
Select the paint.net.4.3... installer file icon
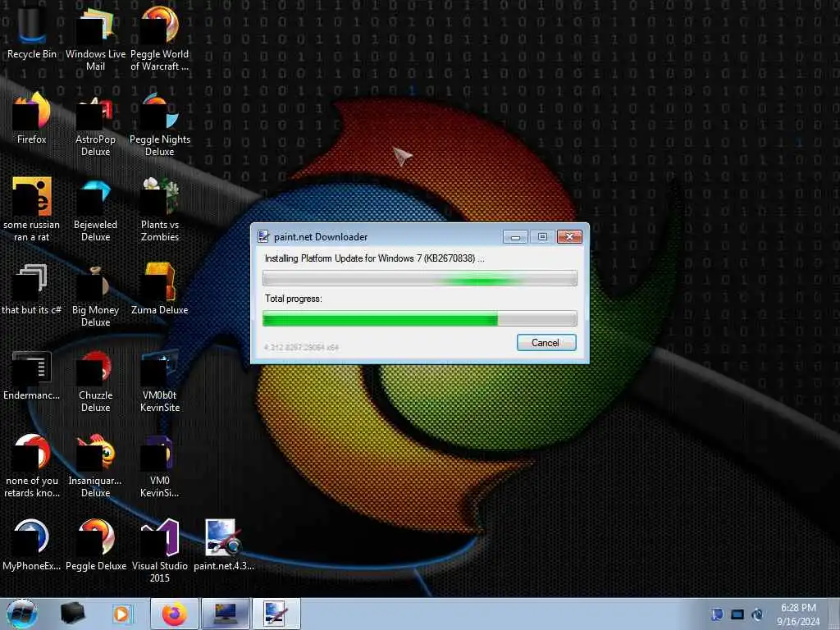pos(223,545)
